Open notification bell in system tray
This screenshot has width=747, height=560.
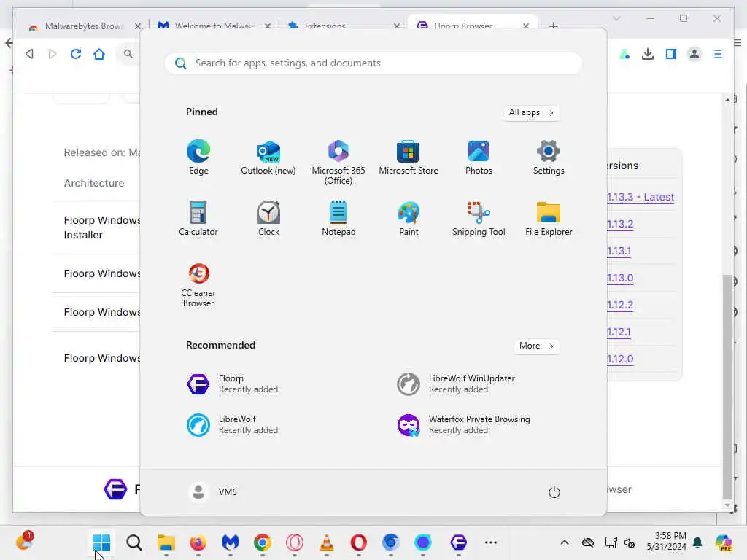pyautogui.click(x=697, y=542)
